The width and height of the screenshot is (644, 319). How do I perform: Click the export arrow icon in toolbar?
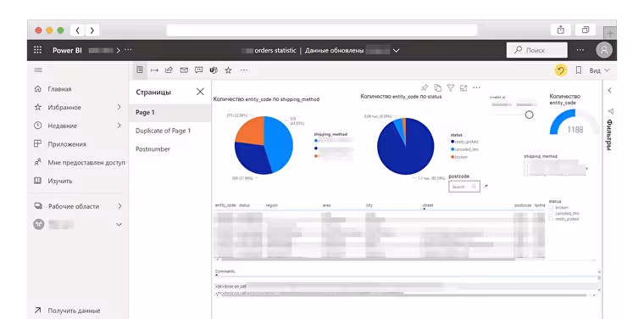click(154, 70)
